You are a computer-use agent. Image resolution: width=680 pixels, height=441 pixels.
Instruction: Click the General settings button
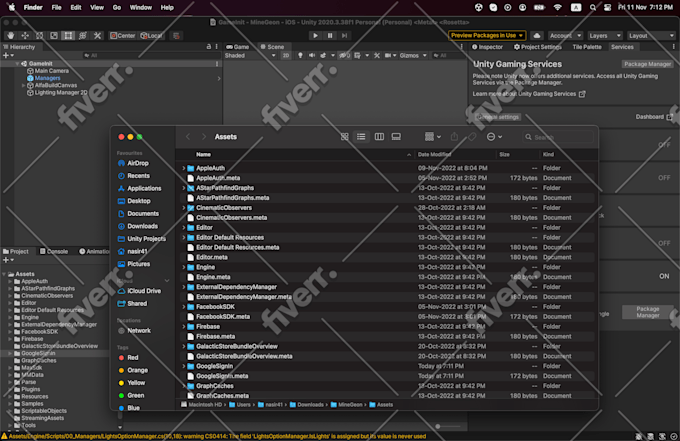pos(497,117)
